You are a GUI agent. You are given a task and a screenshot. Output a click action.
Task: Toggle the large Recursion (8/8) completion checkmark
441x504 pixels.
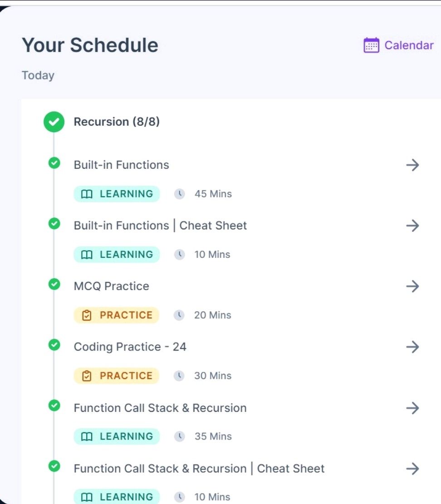click(x=54, y=122)
